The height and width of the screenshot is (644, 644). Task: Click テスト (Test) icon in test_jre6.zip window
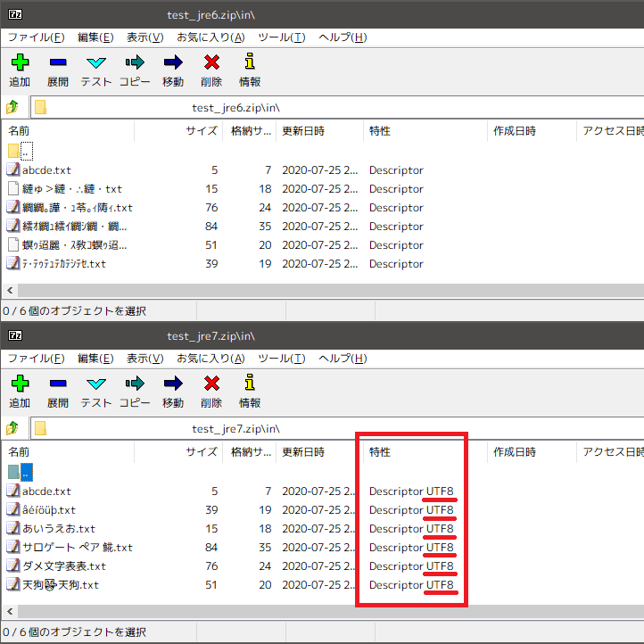pyautogui.click(x=96, y=62)
